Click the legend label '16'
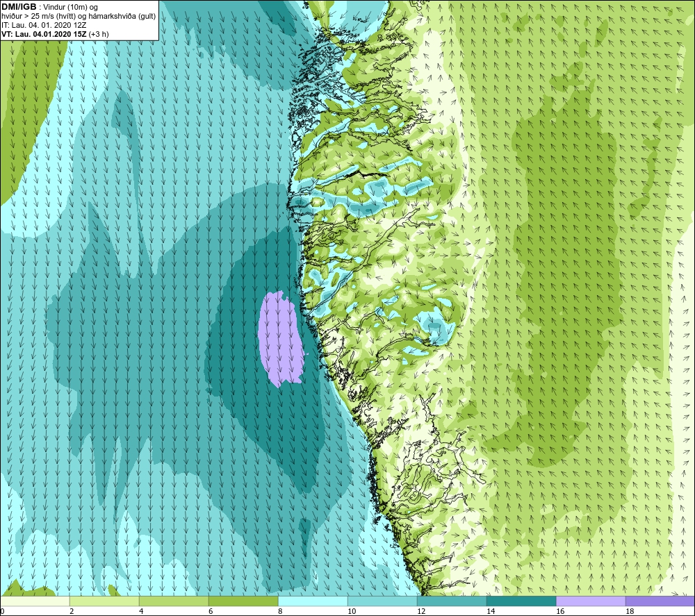Image resolution: width=695 pixels, height=616 pixels. coord(560,612)
